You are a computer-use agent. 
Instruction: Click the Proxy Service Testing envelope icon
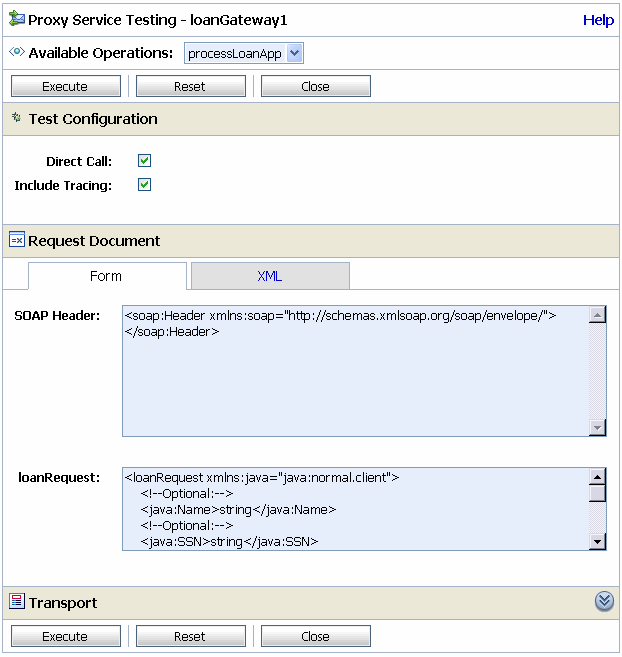17,19
